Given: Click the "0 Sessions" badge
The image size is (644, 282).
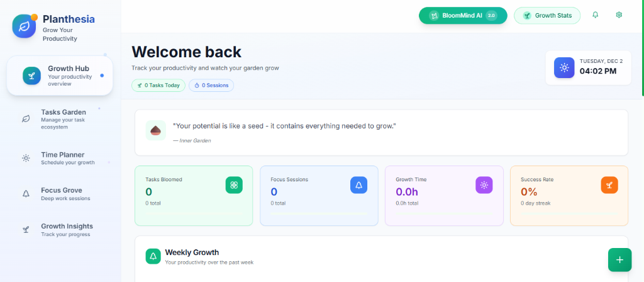Looking at the screenshot, I should pyautogui.click(x=211, y=85).
